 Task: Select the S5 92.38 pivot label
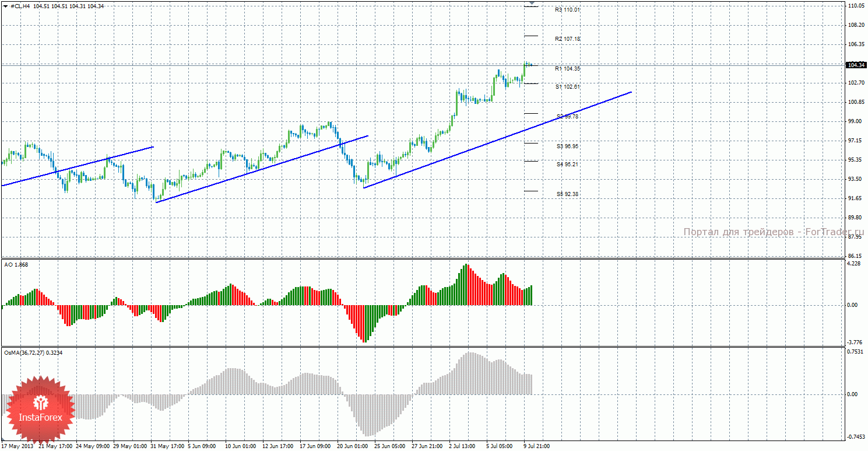pyautogui.click(x=567, y=194)
